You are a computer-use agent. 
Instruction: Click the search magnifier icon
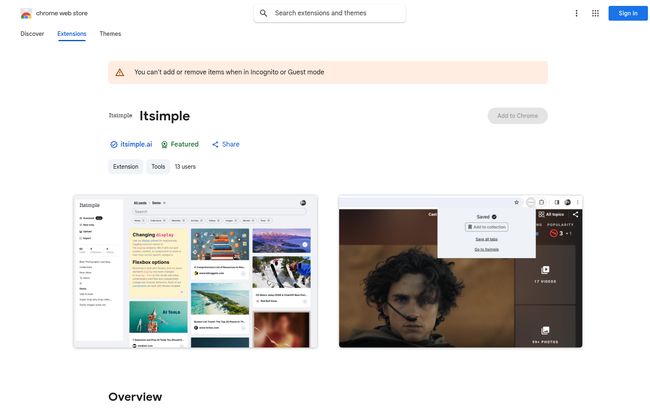[x=263, y=13]
